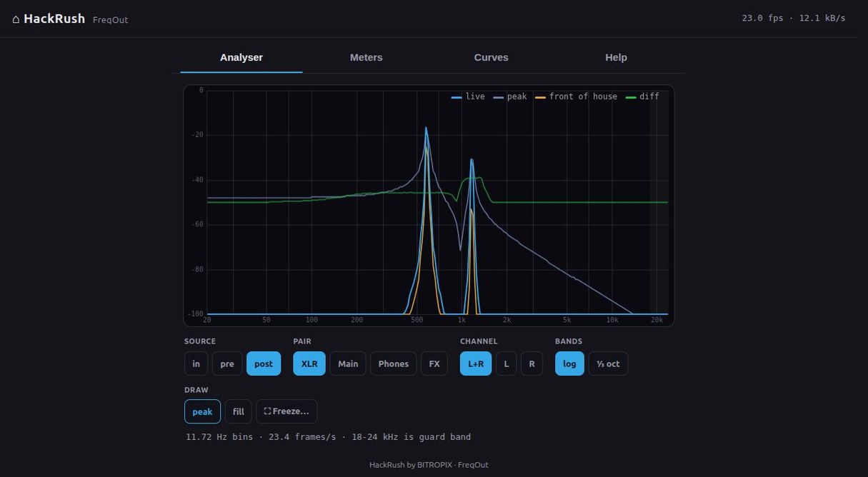868x477 pixels.
Task: Click the PAIR group label
Action: 302,341
